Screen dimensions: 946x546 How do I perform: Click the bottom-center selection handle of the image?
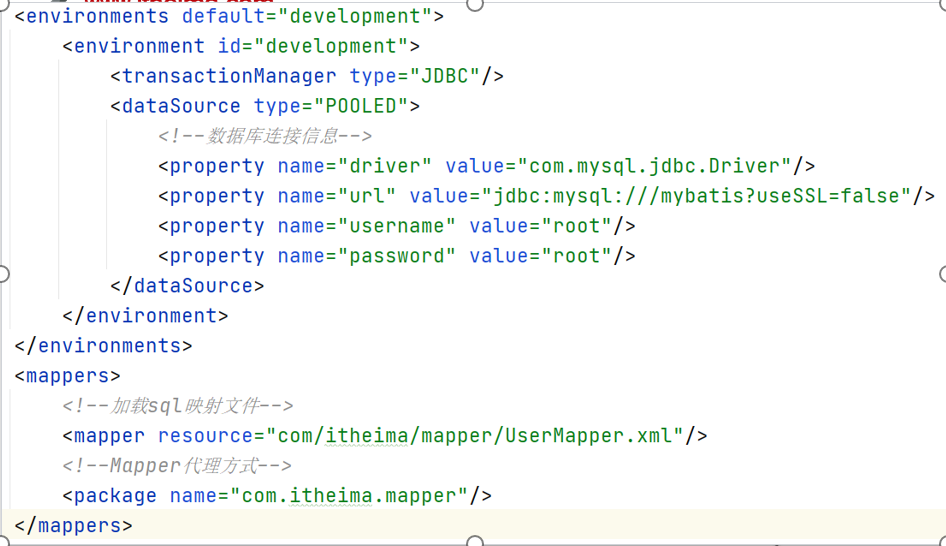pyautogui.click(x=475, y=541)
